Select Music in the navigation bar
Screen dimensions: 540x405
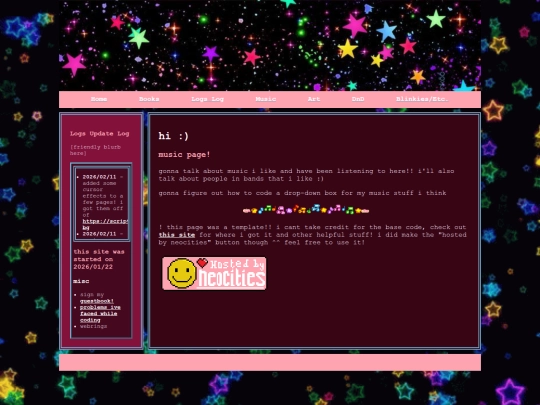266,99
